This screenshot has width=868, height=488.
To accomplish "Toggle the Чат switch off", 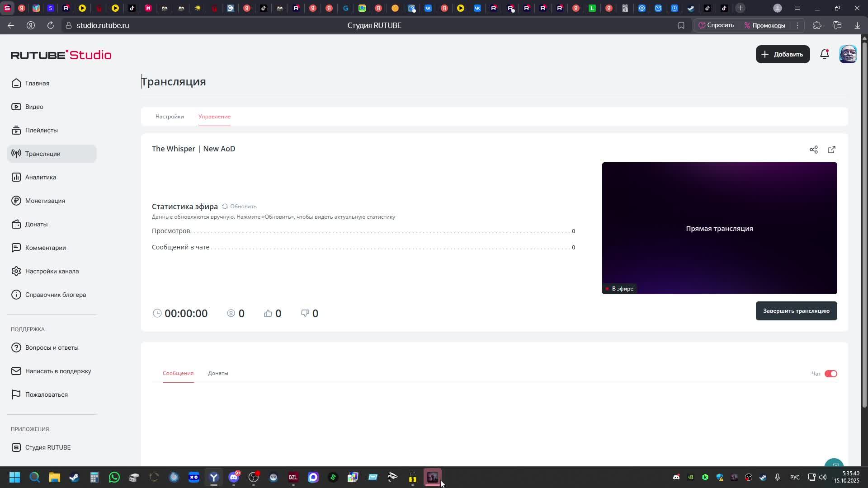I will point(830,374).
